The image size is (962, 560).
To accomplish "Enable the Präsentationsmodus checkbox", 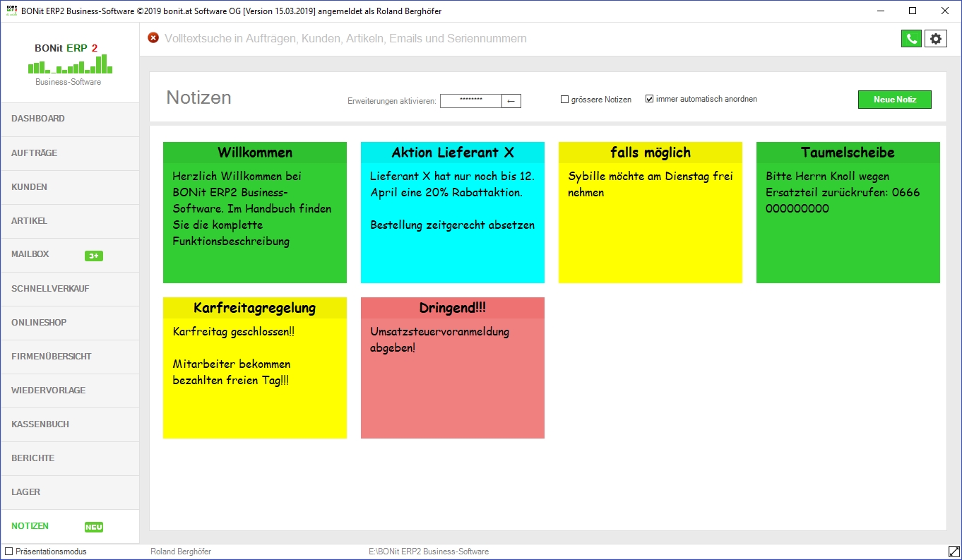I will (x=9, y=552).
